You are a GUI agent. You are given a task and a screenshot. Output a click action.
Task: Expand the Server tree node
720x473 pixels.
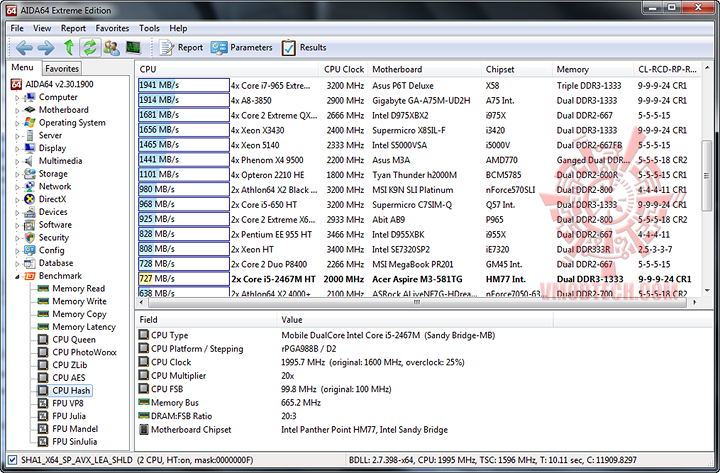click(x=17, y=136)
